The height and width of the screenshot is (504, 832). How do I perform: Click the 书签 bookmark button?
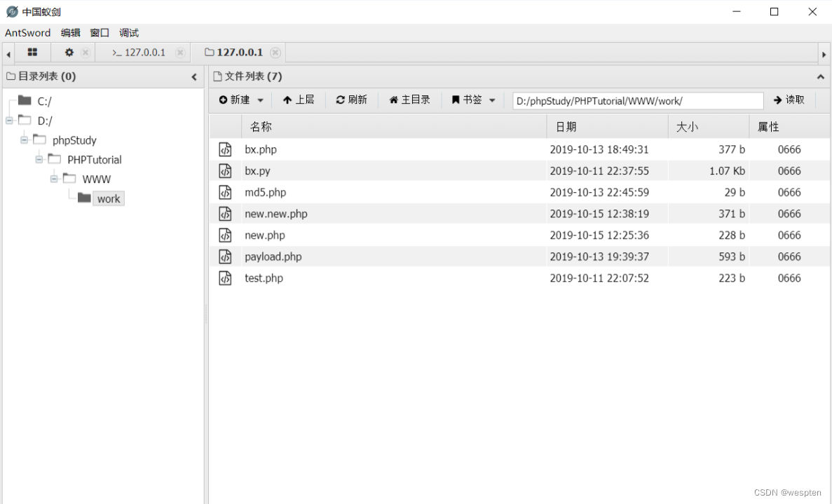(466, 100)
